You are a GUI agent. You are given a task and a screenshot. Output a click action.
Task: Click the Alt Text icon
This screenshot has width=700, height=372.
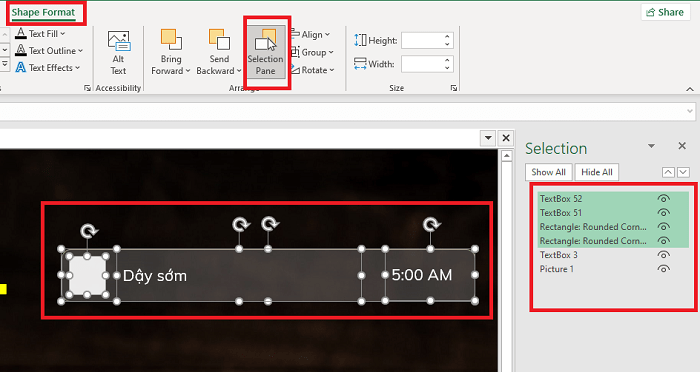point(119,41)
